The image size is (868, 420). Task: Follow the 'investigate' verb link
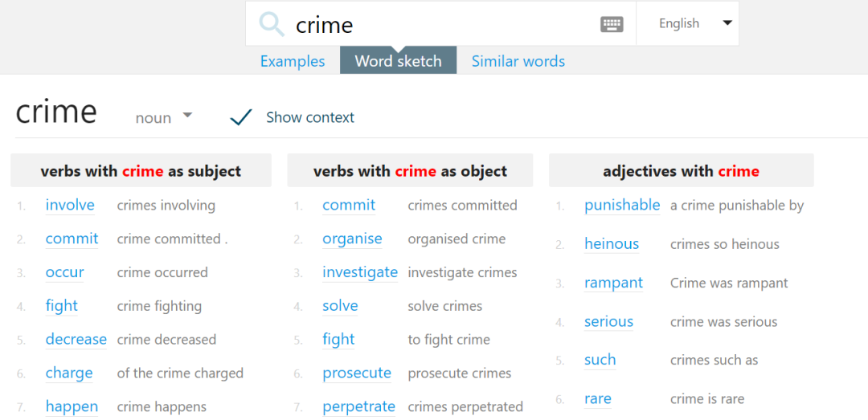click(359, 272)
